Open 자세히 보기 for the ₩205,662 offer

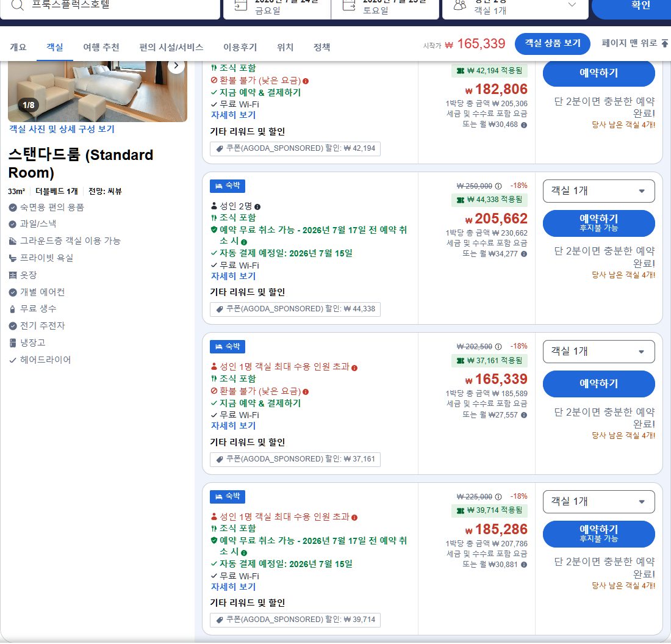(x=233, y=276)
